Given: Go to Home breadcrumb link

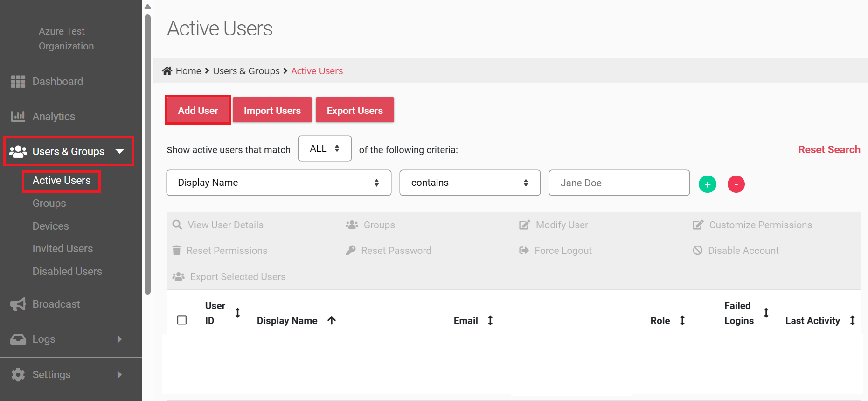Looking at the screenshot, I should pos(188,71).
